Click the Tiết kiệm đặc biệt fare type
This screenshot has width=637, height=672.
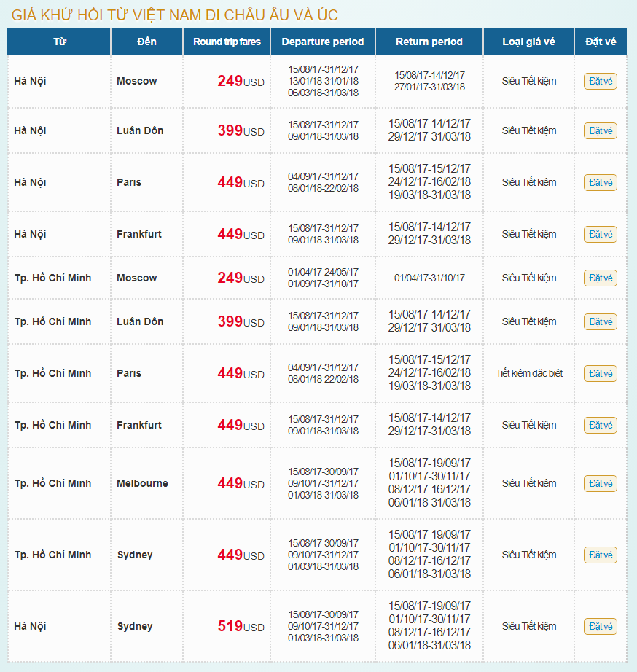point(529,374)
